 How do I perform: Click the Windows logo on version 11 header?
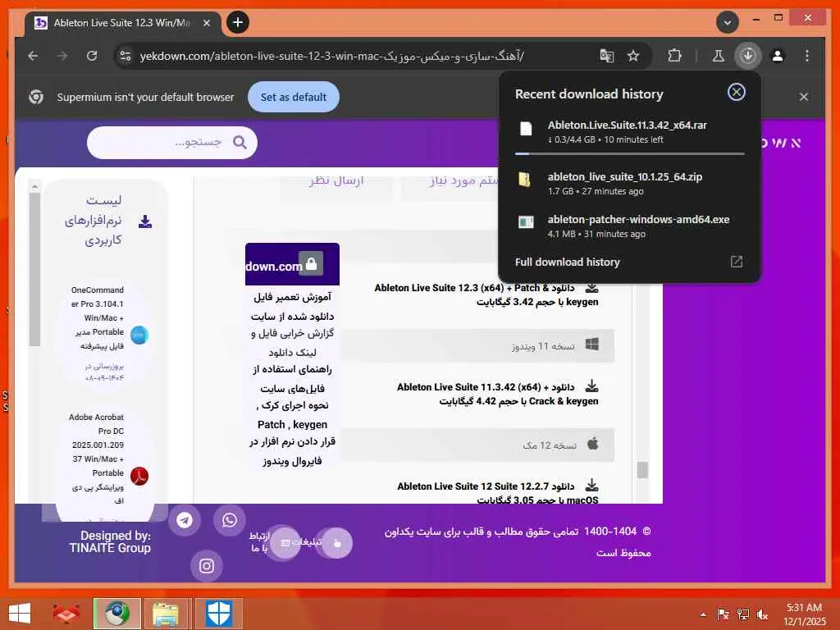click(x=592, y=344)
